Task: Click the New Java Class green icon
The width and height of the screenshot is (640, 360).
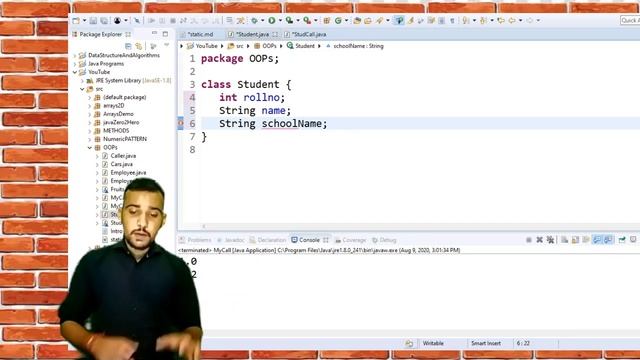Action: click(338, 20)
